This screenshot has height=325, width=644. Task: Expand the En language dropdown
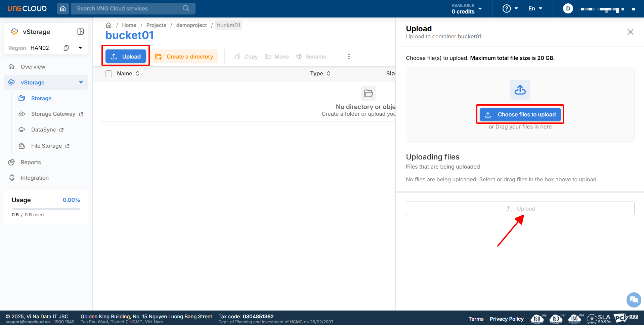[535, 8]
